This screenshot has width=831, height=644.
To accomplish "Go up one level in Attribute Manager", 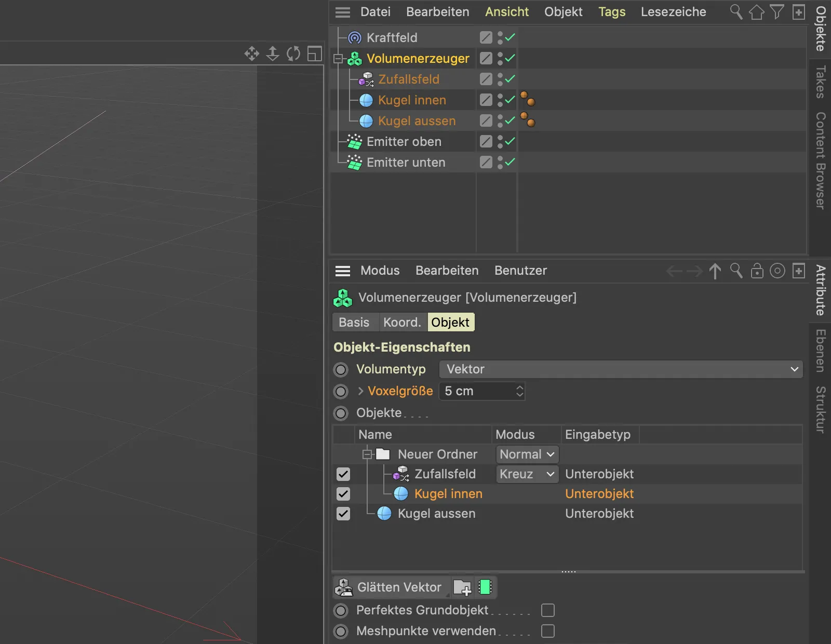I will click(715, 271).
